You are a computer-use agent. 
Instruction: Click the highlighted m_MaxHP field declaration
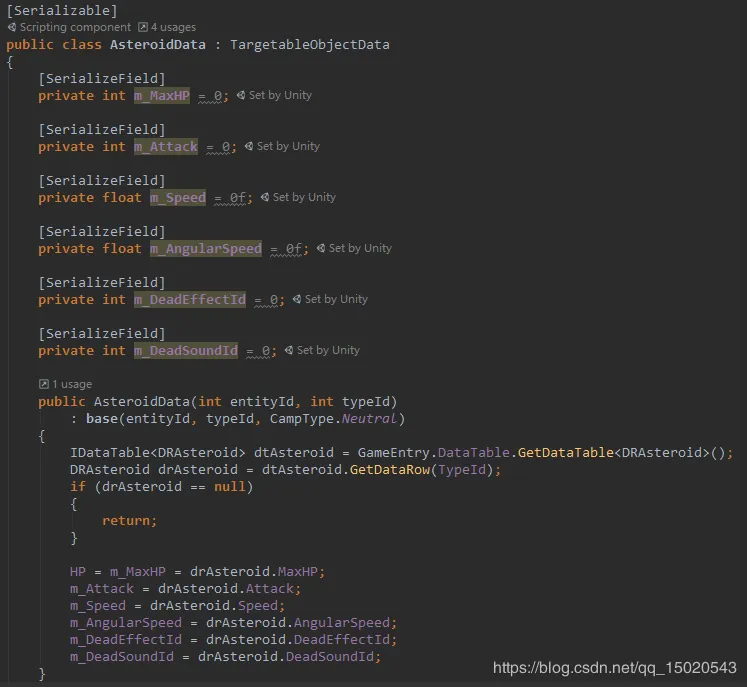click(162, 96)
